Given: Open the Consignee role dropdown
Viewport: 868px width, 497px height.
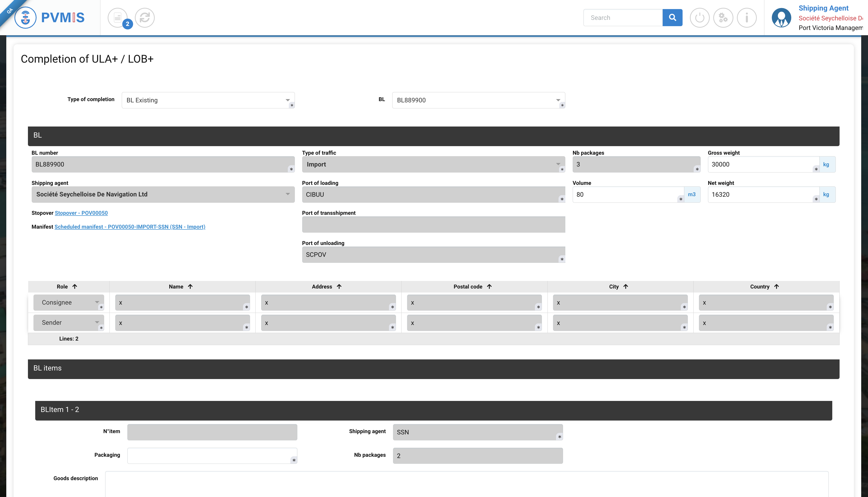Looking at the screenshot, I should 68,302.
